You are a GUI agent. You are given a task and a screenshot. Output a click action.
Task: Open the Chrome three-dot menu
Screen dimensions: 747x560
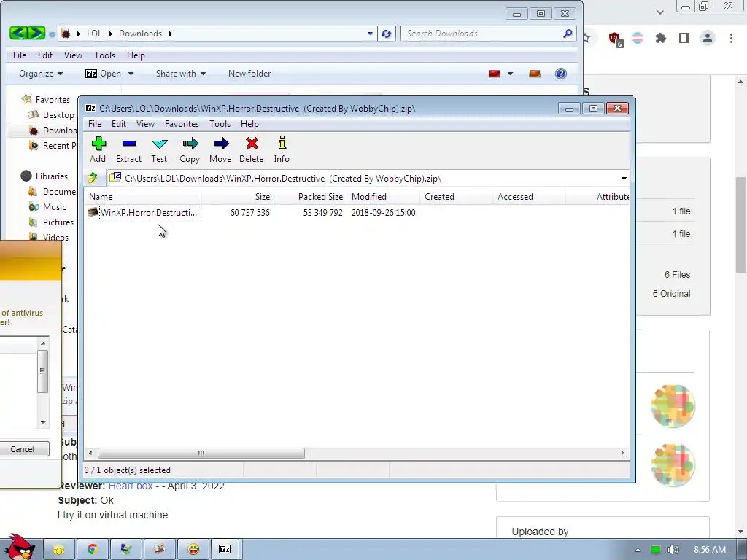tap(731, 38)
